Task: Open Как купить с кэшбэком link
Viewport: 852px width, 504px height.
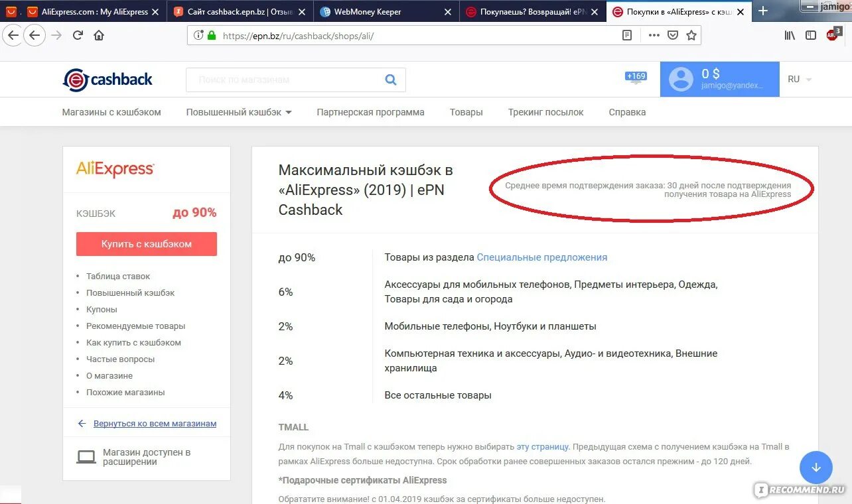Action: pos(133,342)
